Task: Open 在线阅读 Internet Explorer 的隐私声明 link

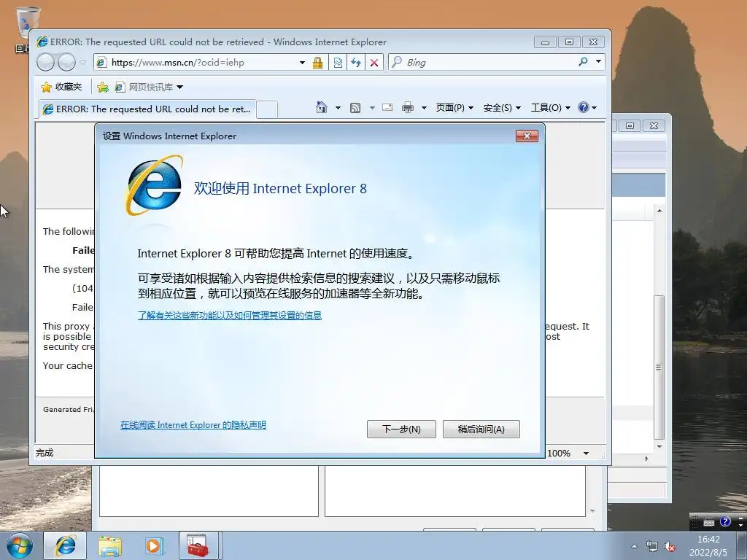Action: (193, 425)
